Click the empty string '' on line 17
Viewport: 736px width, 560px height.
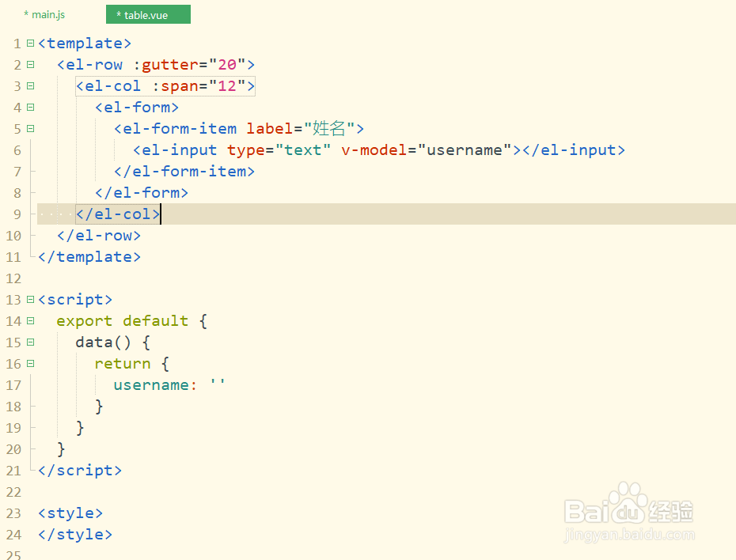point(218,382)
